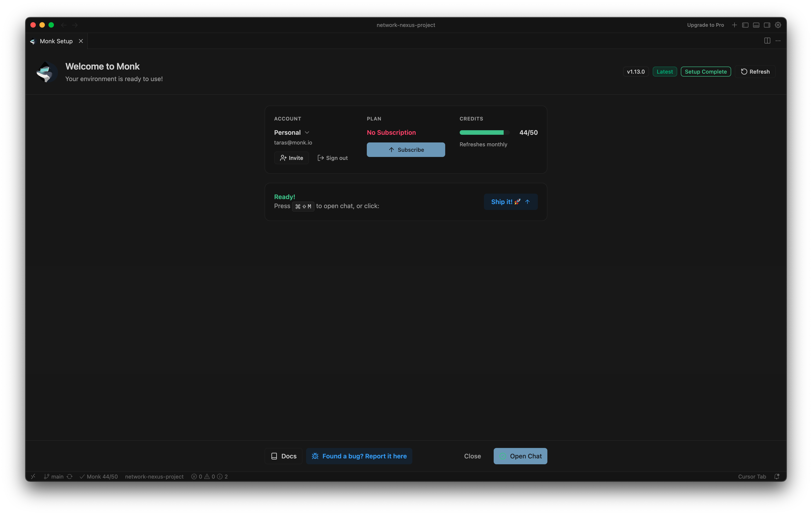Viewport: 812px width, 515px height.
Task: Toggle the bottom panel layout icon
Action: click(x=756, y=25)
